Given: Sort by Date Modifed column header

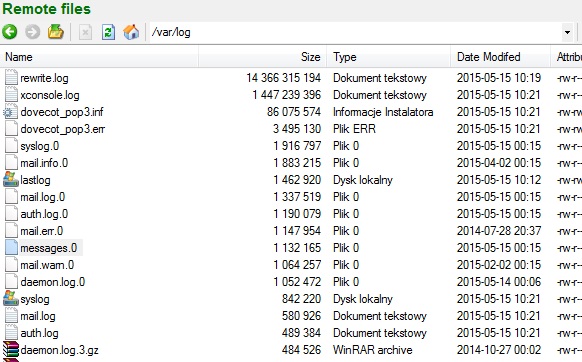Looking at the screenshot, I should pos(500,57).
